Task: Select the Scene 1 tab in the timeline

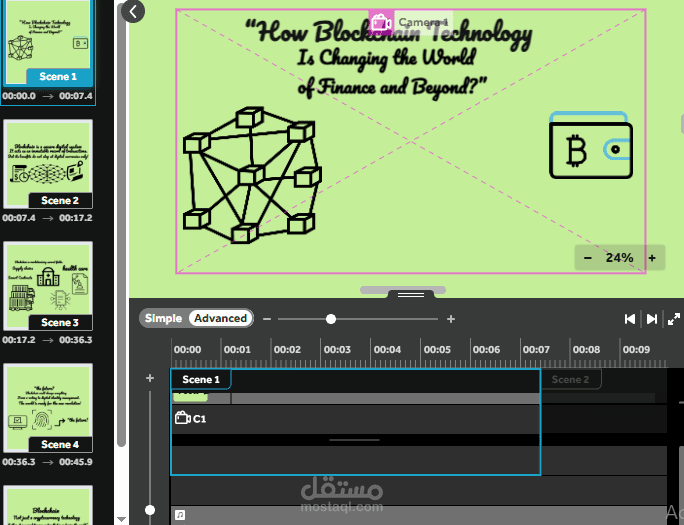Action: tap(201, 379)
